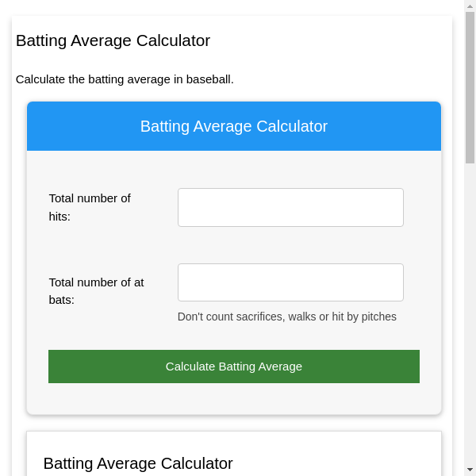Click the page title at the top
Image resolution: width=476 pixels, height=476 pixels.
[113, 40]
